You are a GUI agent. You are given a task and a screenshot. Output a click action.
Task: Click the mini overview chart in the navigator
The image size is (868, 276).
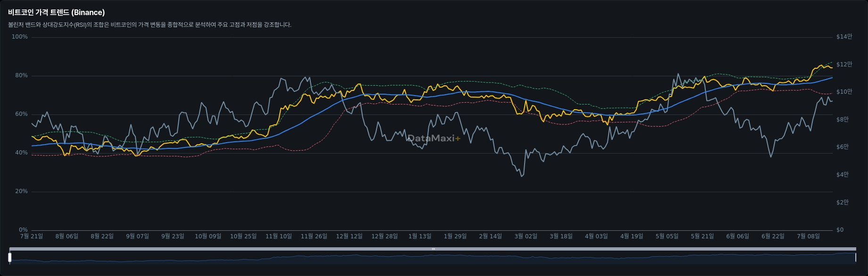tap(433, 258)
